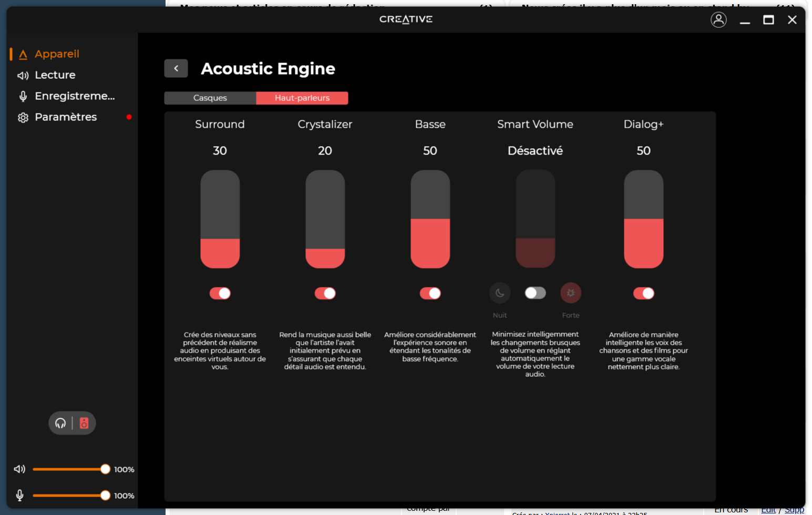Select the Forte icon for Smart Volume

coord(571,293)
